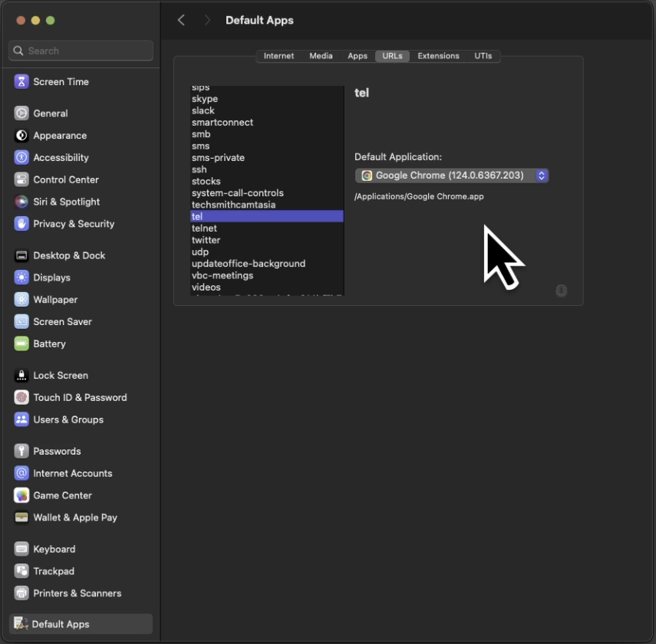Select the Screen Saver icon
The image size is (656, 644).
[x=21, y=321]
